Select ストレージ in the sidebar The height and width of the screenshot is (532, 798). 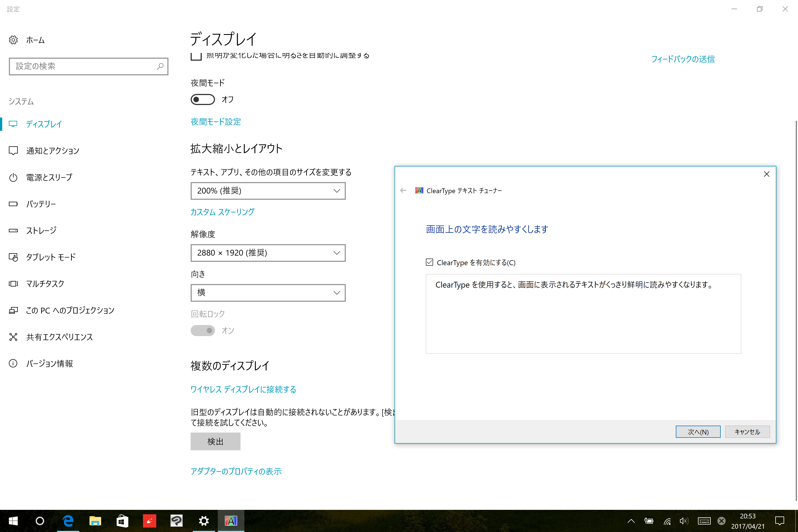tap(41, 231)
